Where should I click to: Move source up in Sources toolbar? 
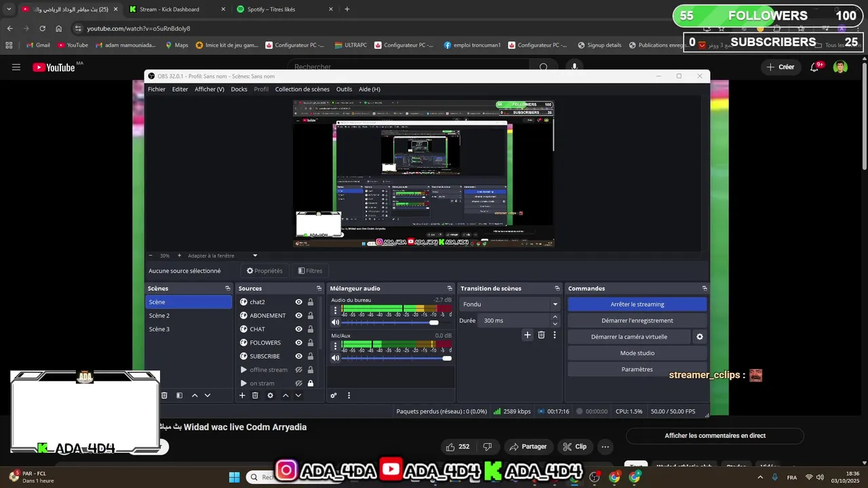(285, 395)
